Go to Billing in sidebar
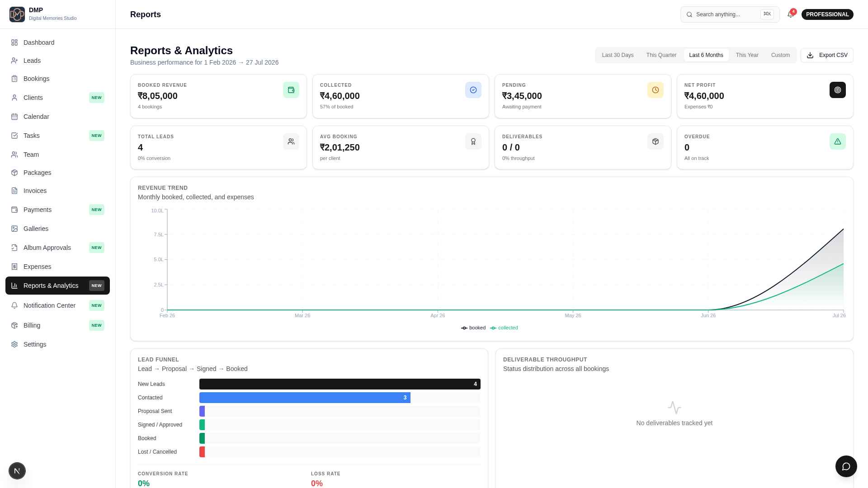 [x=57, y=325]
